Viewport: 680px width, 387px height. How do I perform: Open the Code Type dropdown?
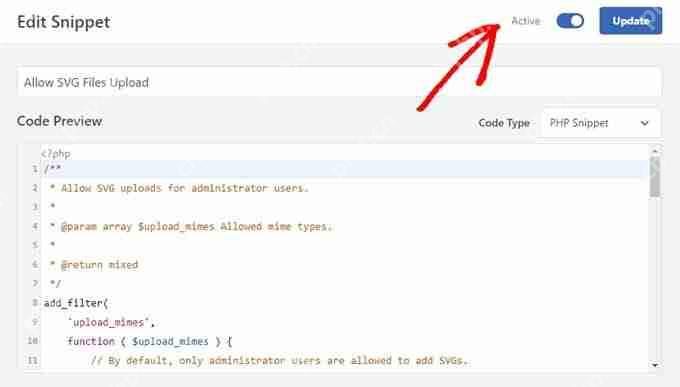[598, 123]
